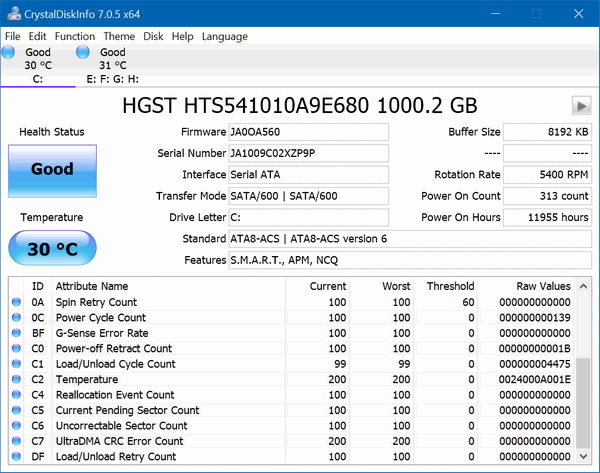The image size is (600, 473).
Task: Open the File menu
Action: (x=13, y=36)
